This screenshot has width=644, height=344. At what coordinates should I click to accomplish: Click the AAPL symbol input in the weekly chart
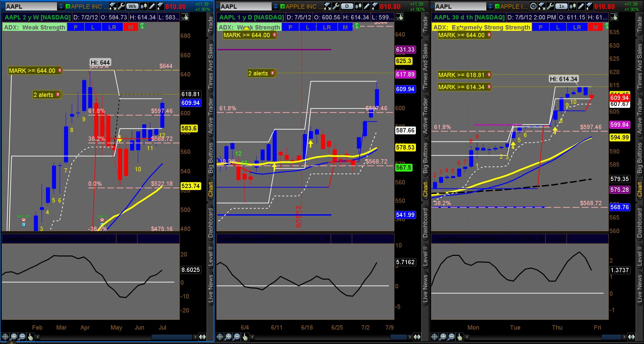tap(31, 6)
